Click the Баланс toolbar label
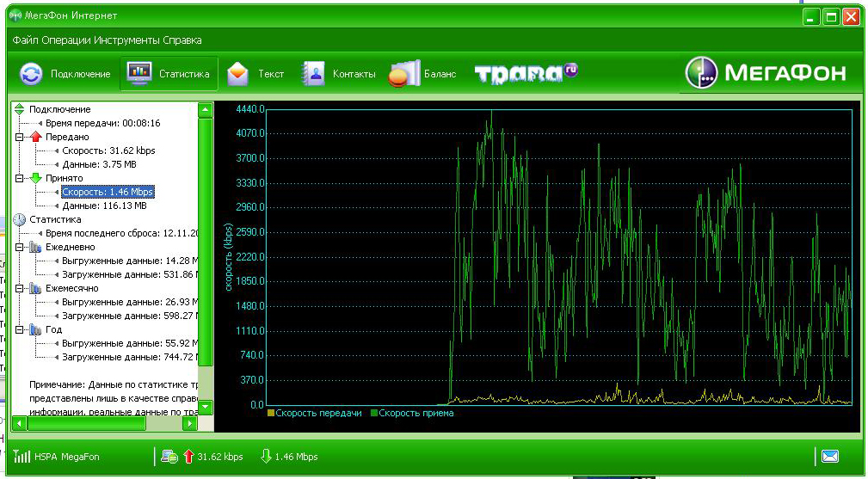The width and height of the screenshot is (868, 479). click(440, 74)
